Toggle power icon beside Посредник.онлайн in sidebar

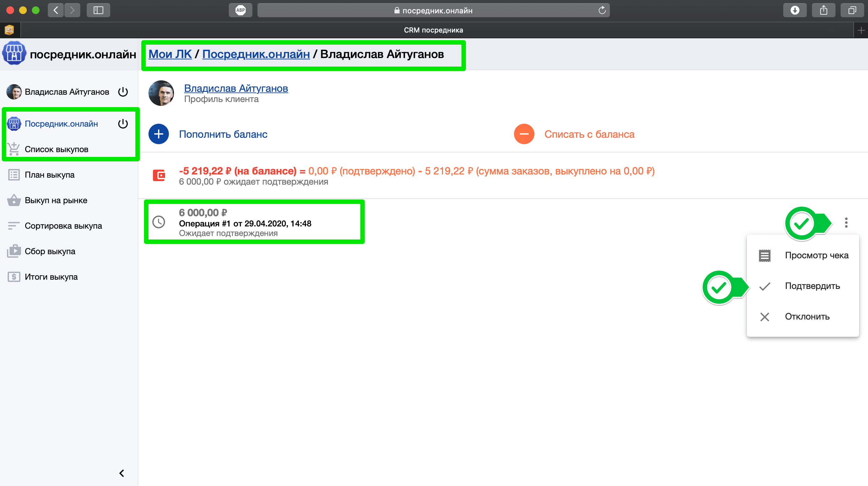[123, 124]
